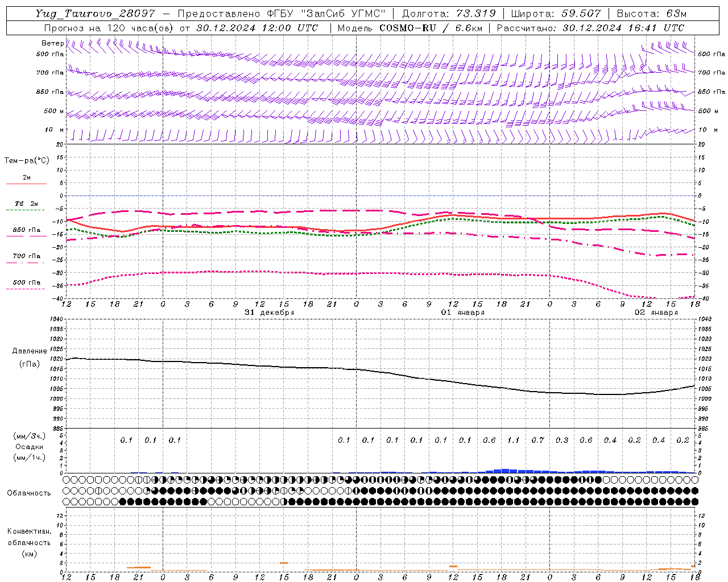The width and height of the screenshot is (728, 582).
Task: Click the Рассчитано: 30.12.2024 16:41 UTC text
Action: point(590,28)
